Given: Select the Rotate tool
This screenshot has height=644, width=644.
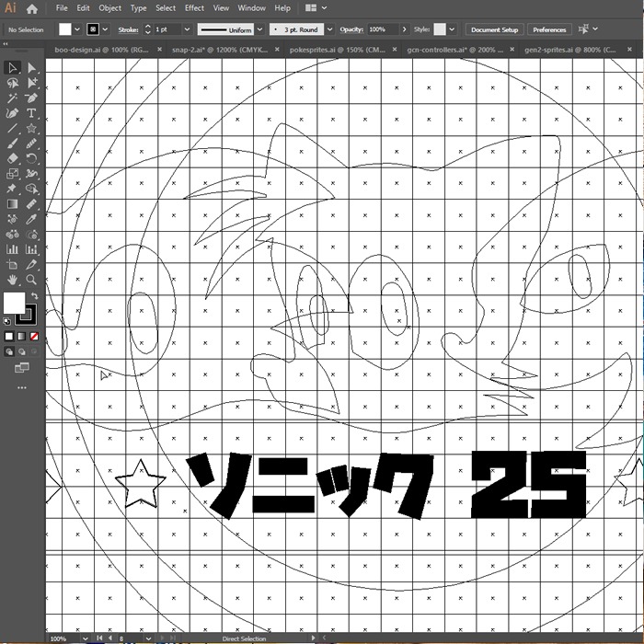Looking at the screenshot, I should pos(31,158).
